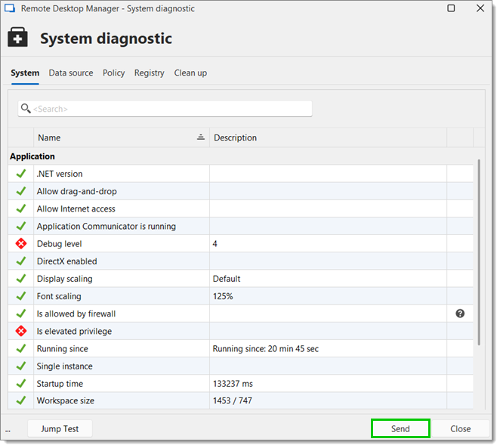Click inside the Search input field

click(165, 109)
